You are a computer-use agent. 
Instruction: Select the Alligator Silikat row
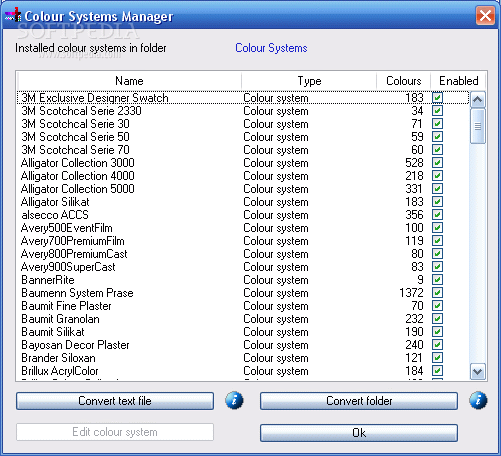[243, 202]
